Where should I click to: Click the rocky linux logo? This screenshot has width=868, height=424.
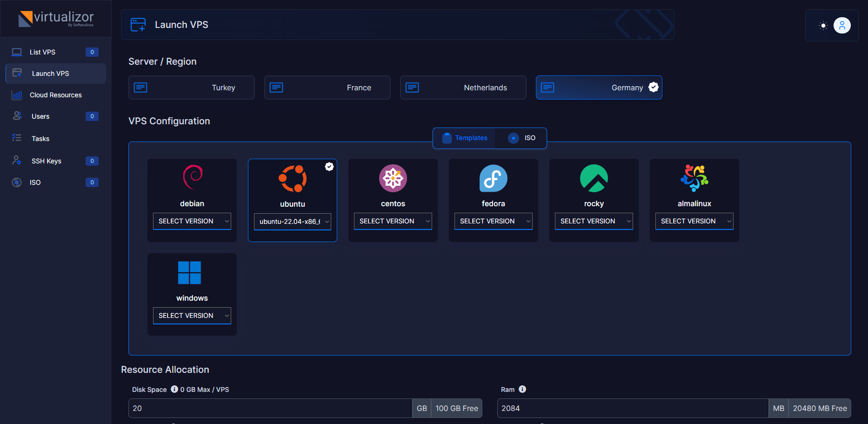click(594, 178)
